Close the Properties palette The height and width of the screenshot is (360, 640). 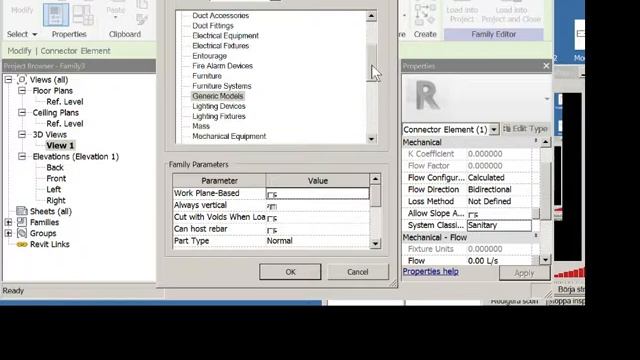pyautogui.click(x=546, y=66)
